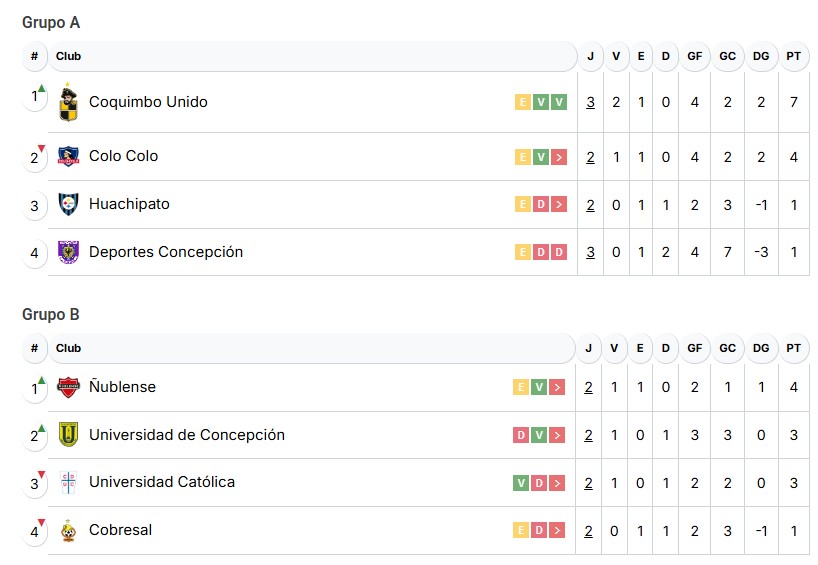
Task: Click the Deportes Concepción club crest
Action: 68,252
